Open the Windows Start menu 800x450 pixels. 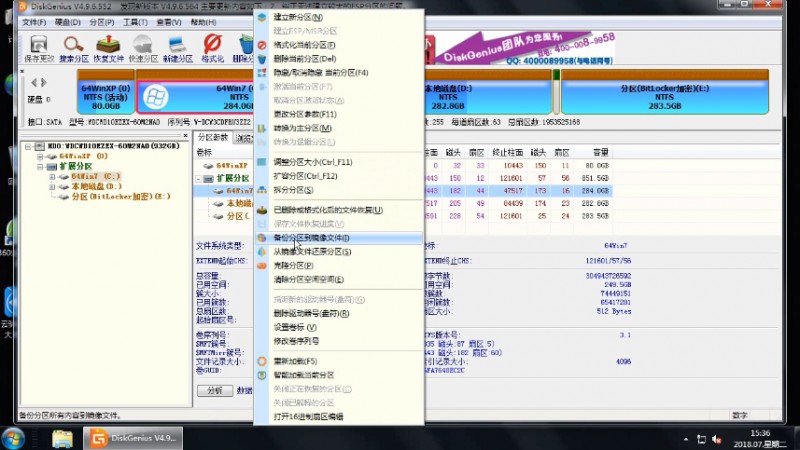(13, 438)
